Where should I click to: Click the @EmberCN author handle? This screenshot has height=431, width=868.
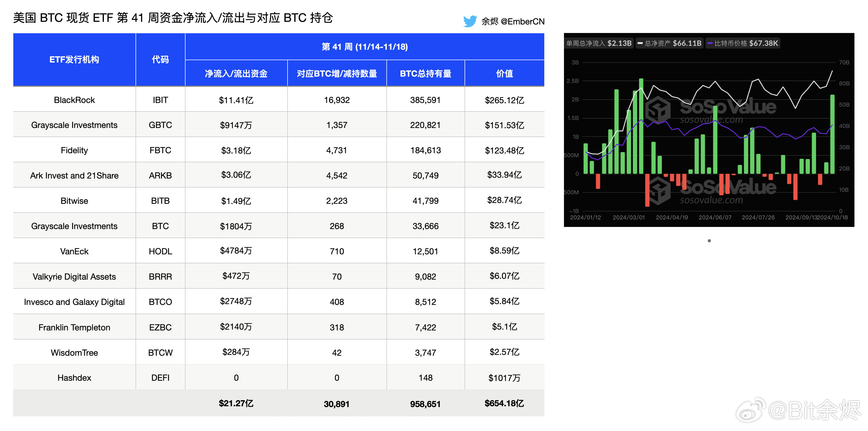click(x=522, y=22)
